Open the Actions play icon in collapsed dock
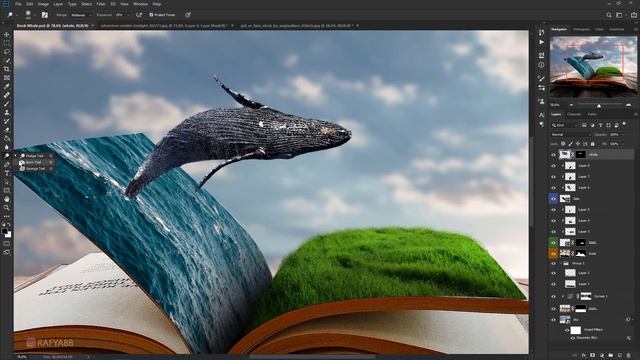Screen dimensions: 640x360 541,42
